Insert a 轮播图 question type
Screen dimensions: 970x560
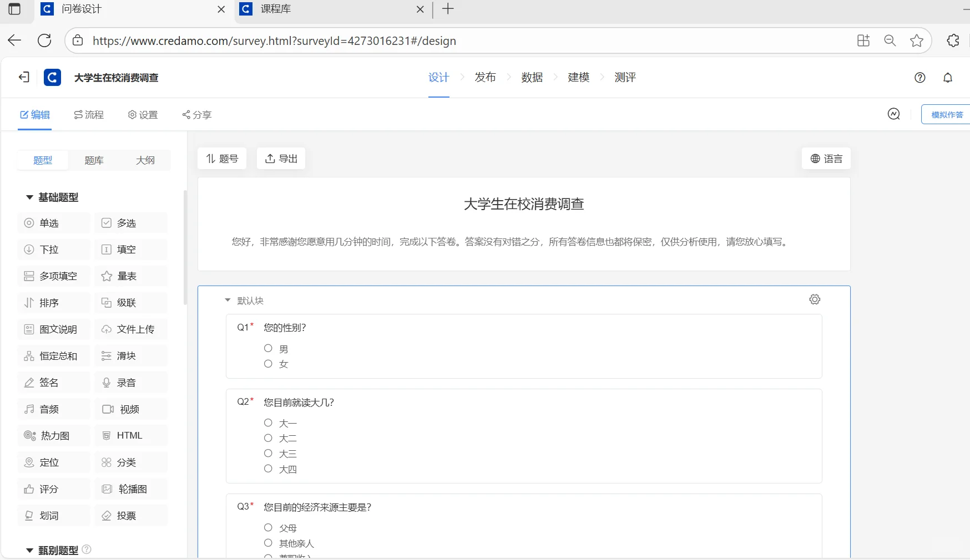132,489
